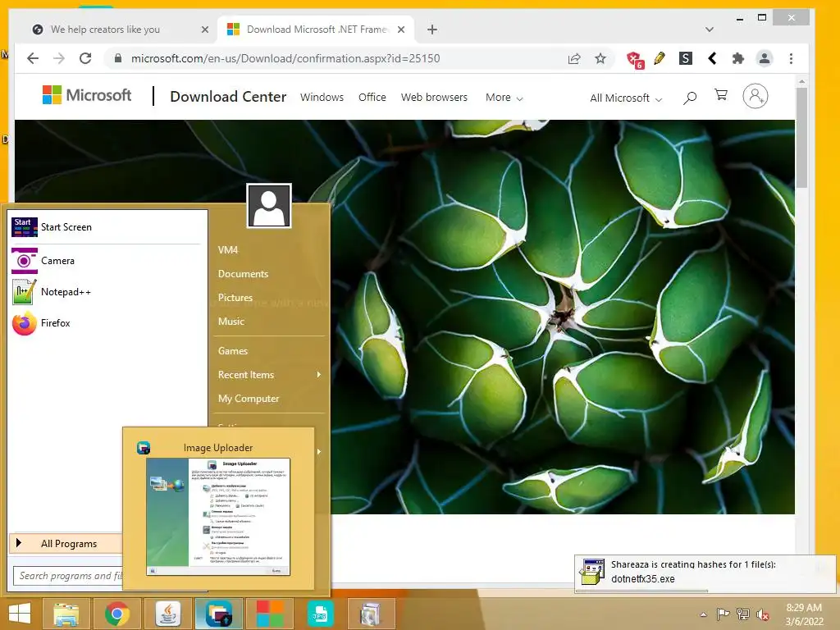Open the shopping cart

[x=721, y=95]
